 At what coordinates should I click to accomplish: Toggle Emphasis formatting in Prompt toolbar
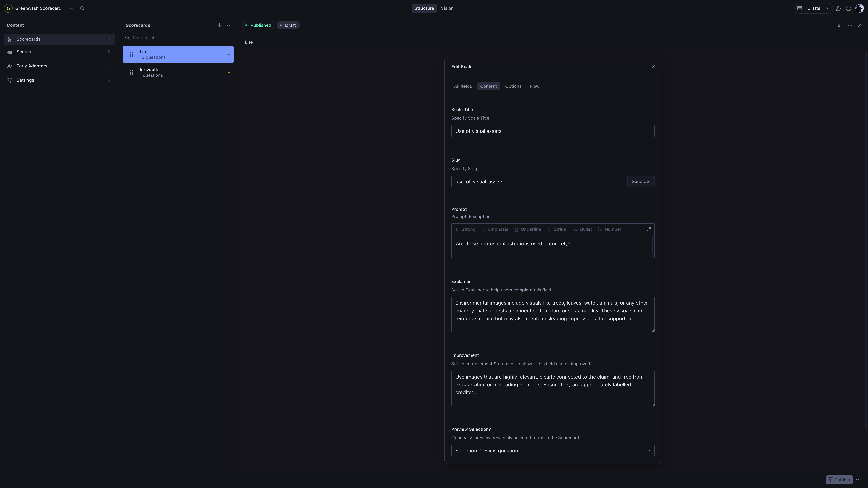click(495, 229)
